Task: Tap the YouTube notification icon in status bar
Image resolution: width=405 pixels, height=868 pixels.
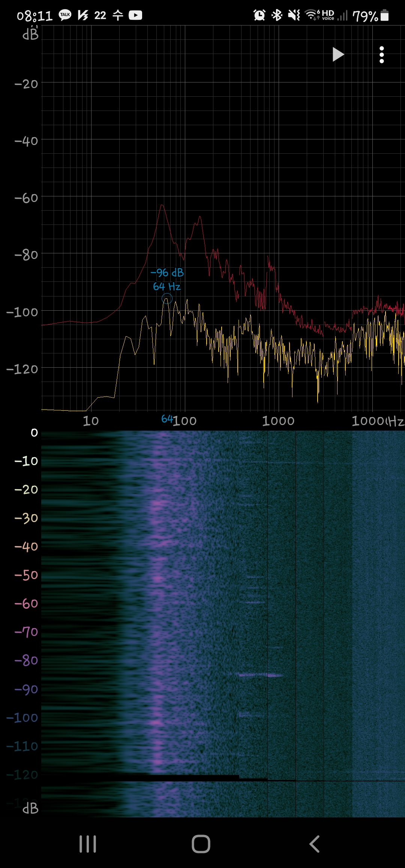Action: [x=135, y=15]
